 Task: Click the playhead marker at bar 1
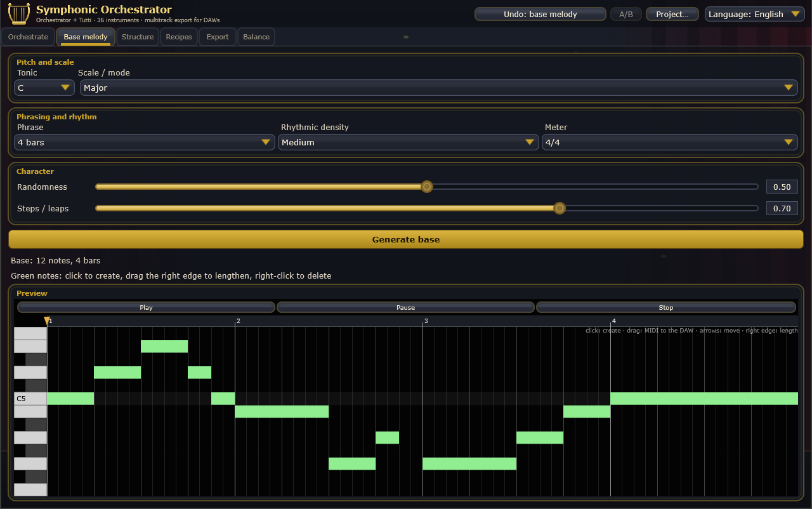46,321
